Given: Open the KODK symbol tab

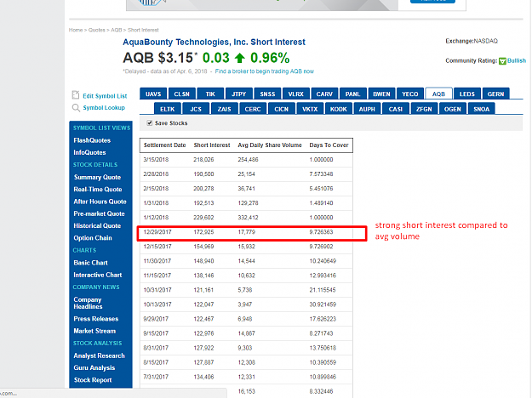Looking at the screenshot, I should (339, 109).
